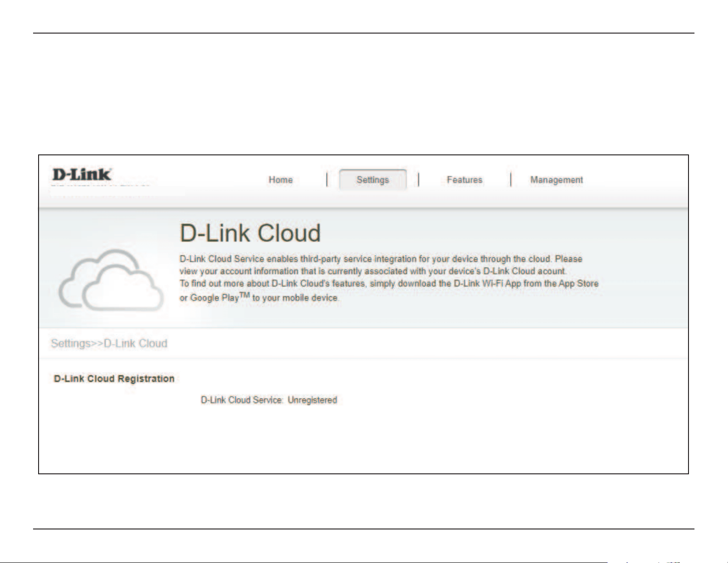Select the Settings tab
Image resolution: width=728 pixels, height=563 pixels.
pos(372,180)
